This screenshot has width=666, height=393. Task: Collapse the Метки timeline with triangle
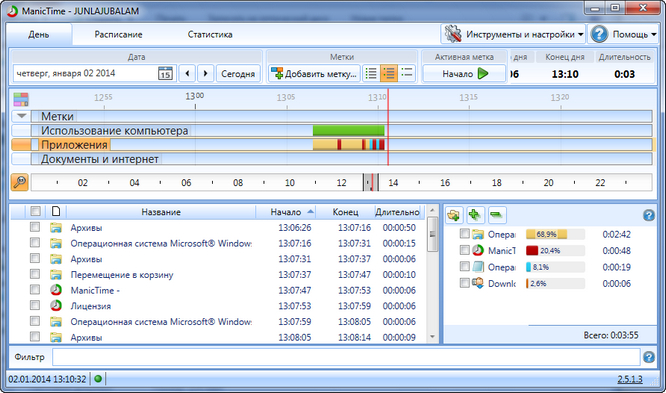coord(22,116)
